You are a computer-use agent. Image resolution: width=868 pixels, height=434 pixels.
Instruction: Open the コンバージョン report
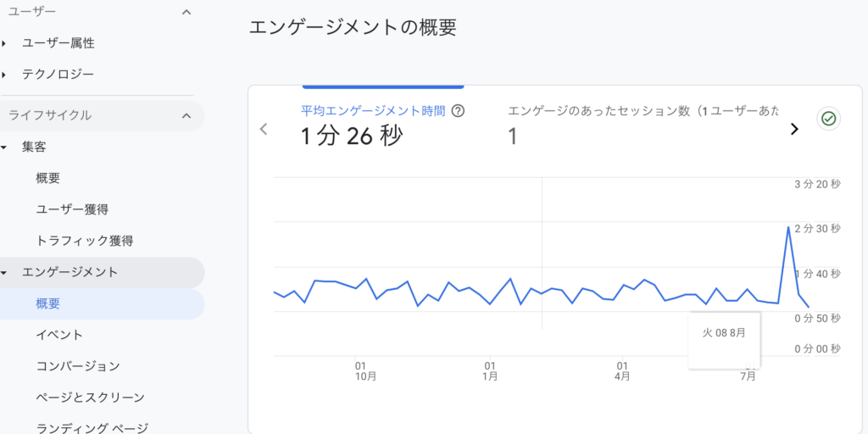(x=78, y=366)
